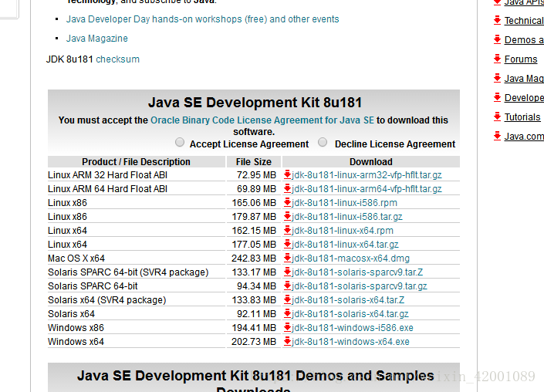Screen dimensions: 544x392
Task: Download jdk-8u181-linux-x64.tar.gz file link
Action: tap(345, 245)
